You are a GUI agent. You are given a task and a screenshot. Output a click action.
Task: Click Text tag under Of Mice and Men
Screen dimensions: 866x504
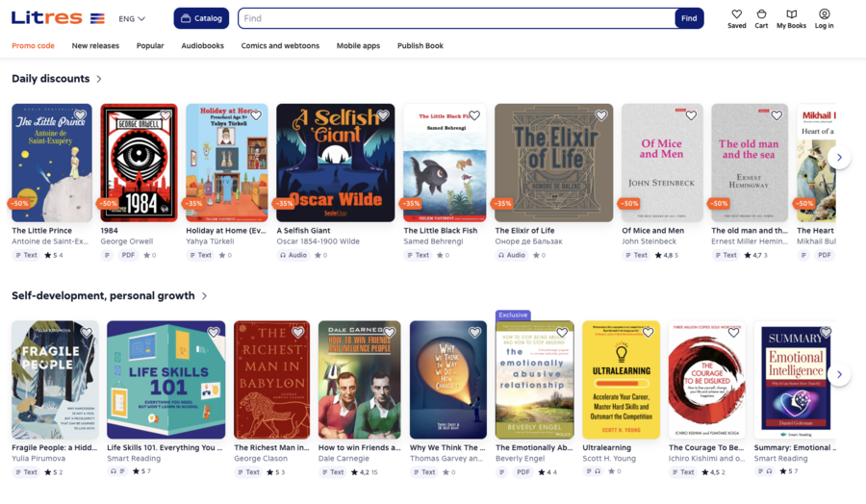point(636,255)
